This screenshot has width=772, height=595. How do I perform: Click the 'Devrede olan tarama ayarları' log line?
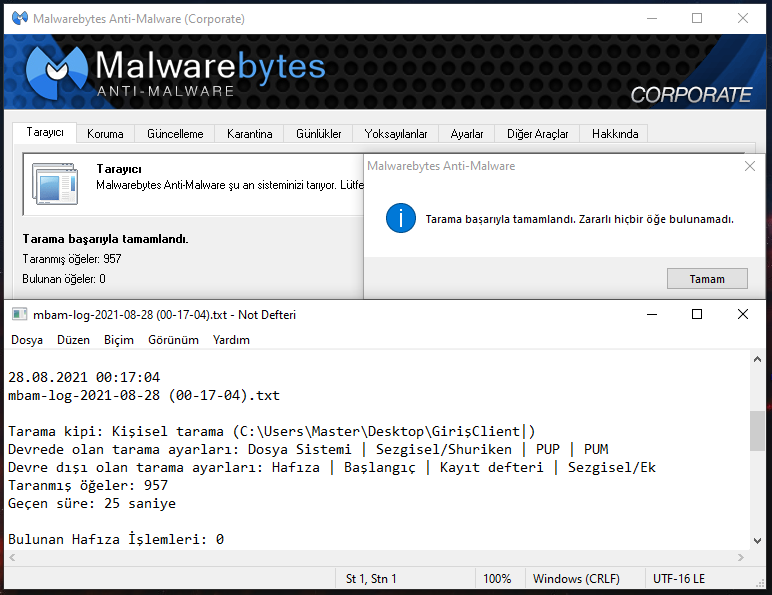308,449
